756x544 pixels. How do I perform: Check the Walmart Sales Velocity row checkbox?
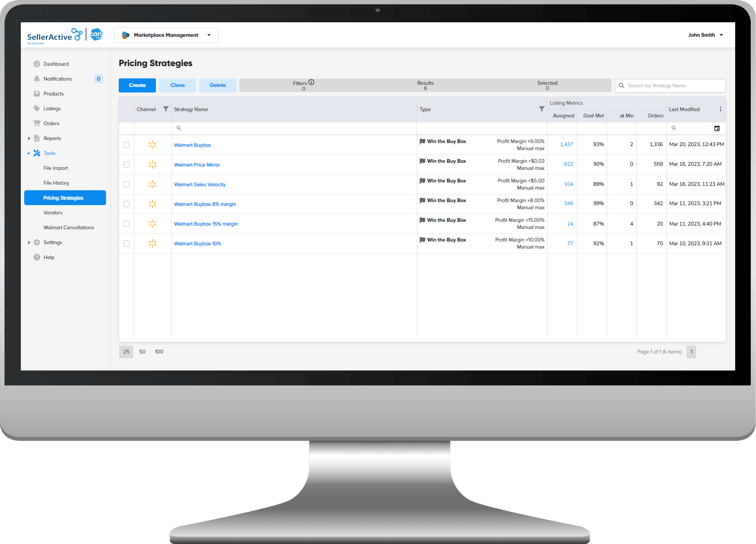[x=127, y=184]
